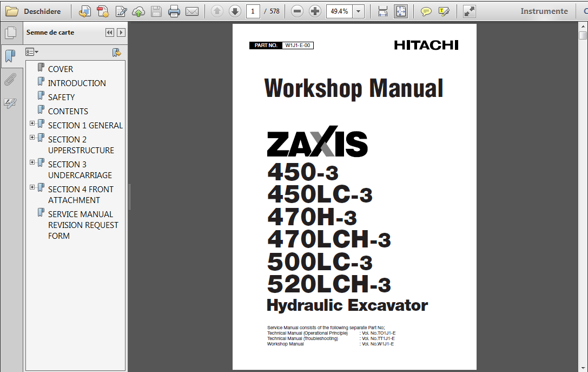Select the highlight text tool
The height and width of the screenshot is (372, 588).
point(444,11)
